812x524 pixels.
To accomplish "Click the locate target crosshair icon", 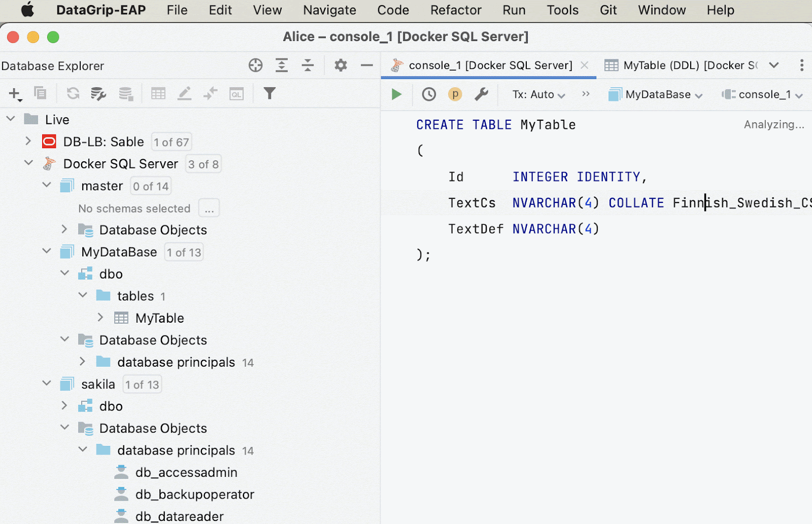I will pos(256,65).
